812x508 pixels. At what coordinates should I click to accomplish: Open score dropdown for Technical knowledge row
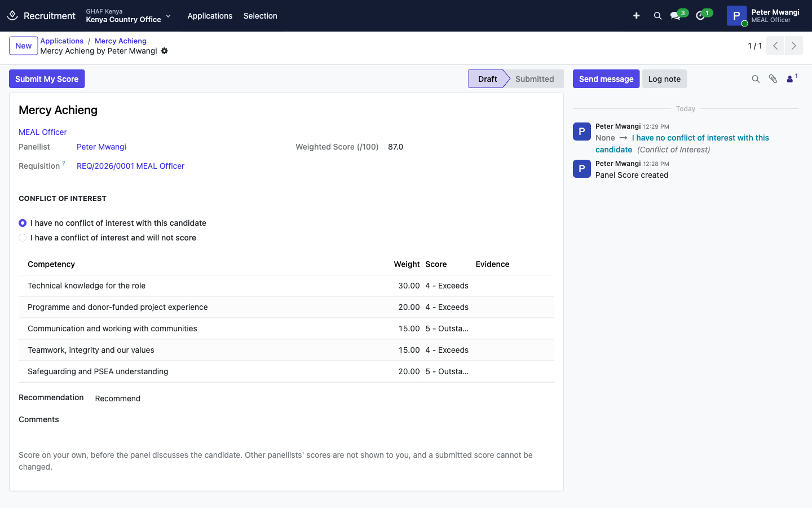(447, 286)
